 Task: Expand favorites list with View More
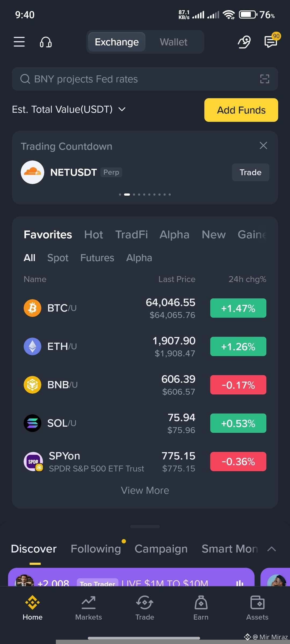145,490
